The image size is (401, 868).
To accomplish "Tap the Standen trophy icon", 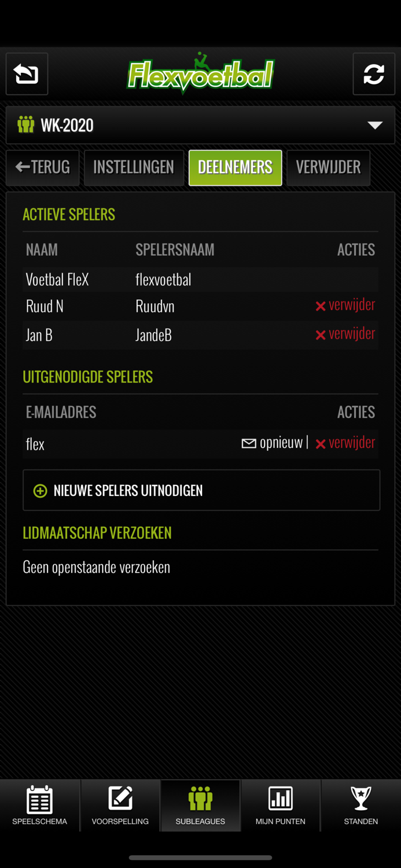I will tap(360, 799).
